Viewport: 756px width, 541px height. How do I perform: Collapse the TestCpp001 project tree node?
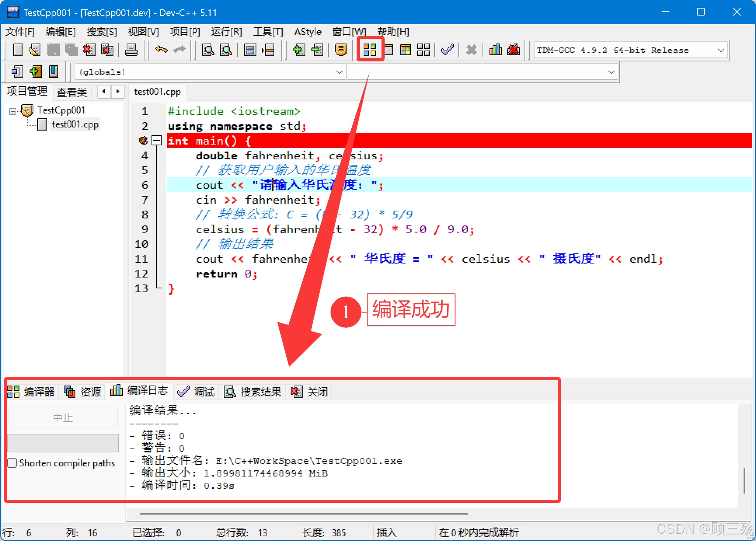(x=13, y=111)
